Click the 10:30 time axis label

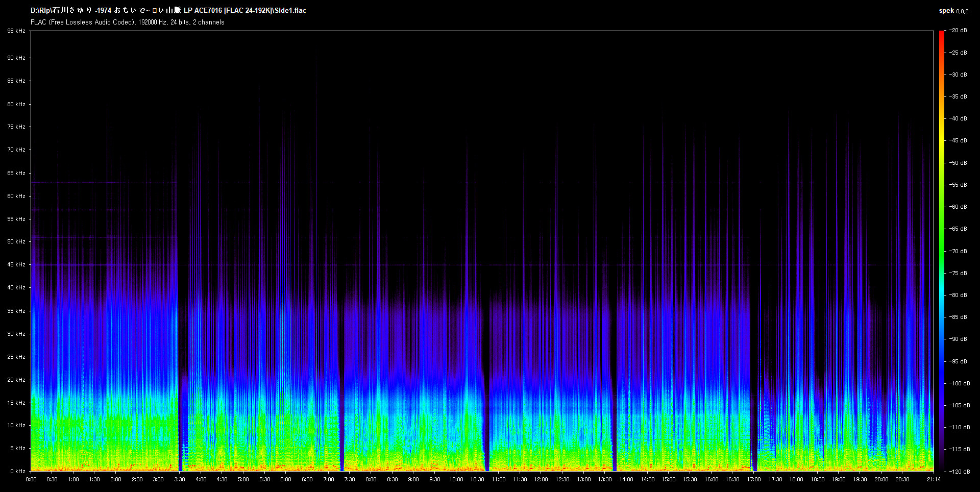(x=477, y=480)
